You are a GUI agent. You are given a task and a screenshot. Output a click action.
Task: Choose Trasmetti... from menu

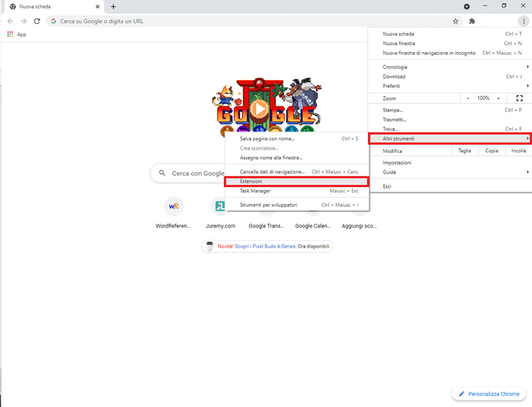pos(450,119)
